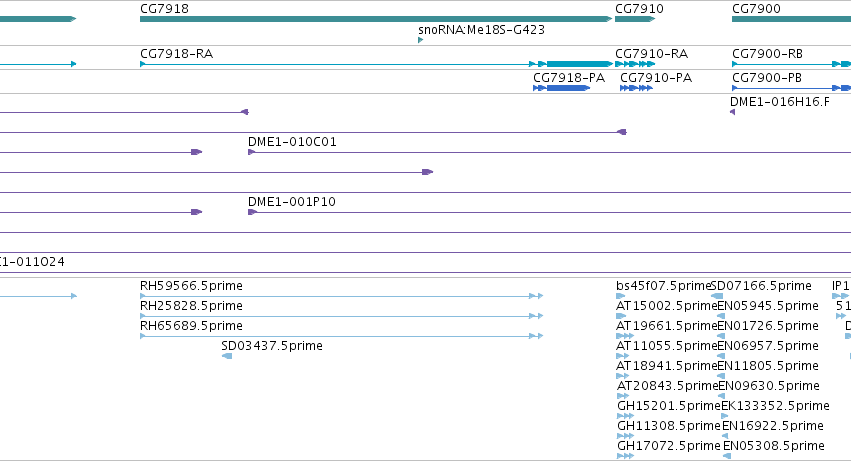Open EST AT15002.5prime
Viewport: 851px width, 461px height.
[x=667, y=306]
